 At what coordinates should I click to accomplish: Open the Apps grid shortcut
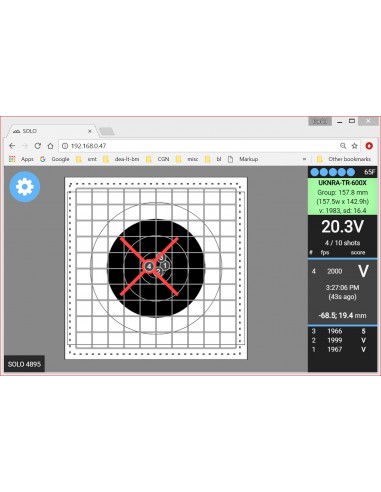pyautogui.click(x=21, y=159)
